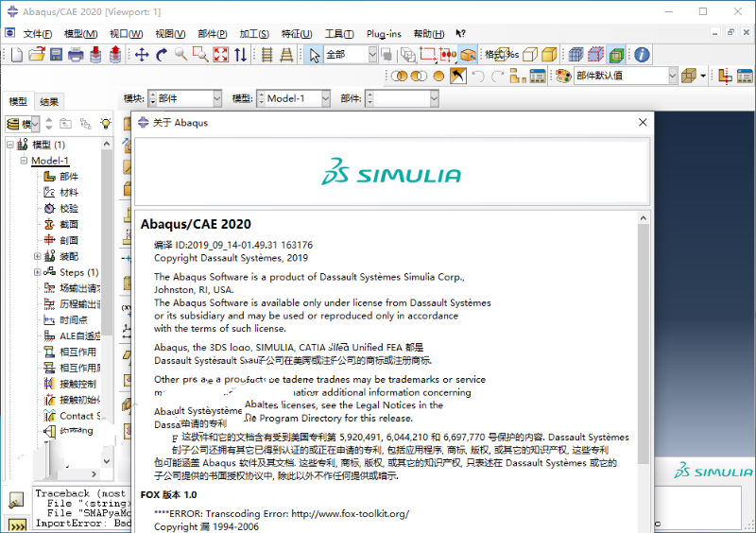
Task: Click the Print viewport icon
Action: [x=76, y=55]
